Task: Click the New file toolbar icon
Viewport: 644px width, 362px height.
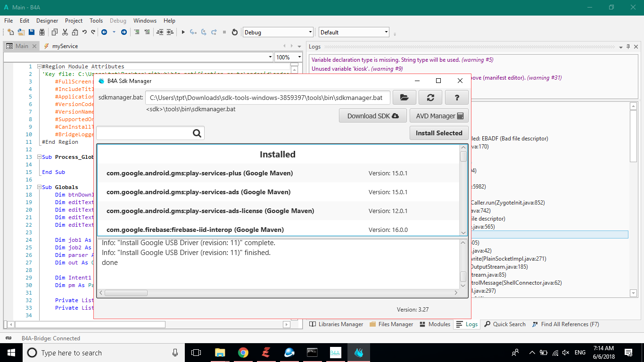Action: point(10,32)
